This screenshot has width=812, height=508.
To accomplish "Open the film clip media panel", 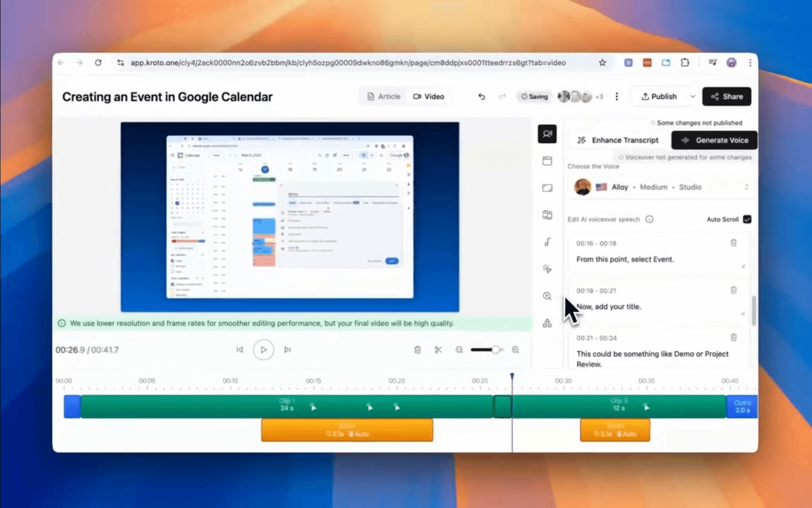I will pos(547,215).
